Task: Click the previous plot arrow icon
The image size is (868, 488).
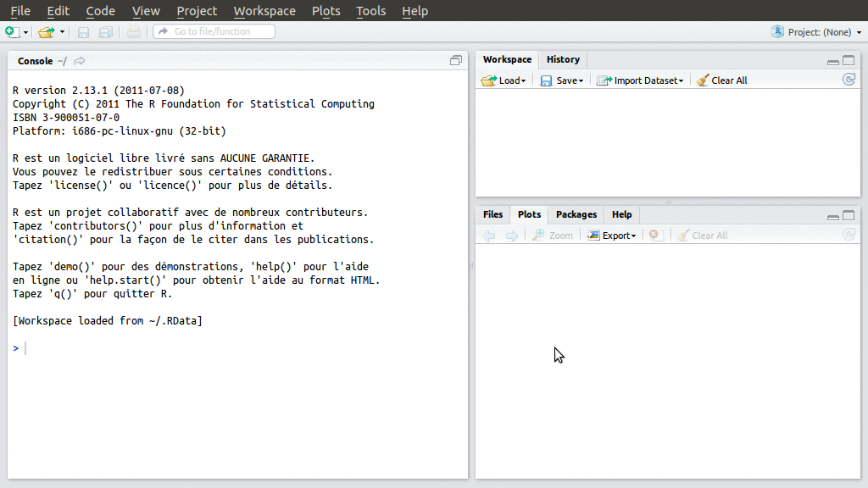Action: tap(489, 236)
